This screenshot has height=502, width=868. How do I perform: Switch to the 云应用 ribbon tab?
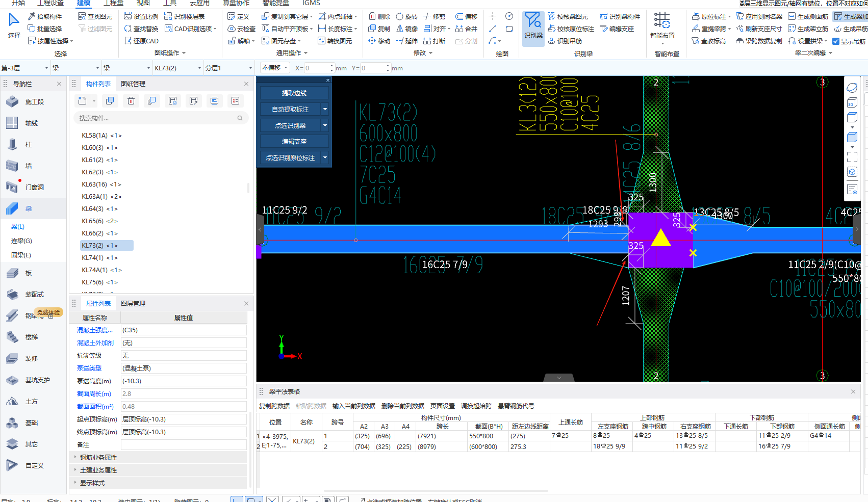pyautogui.click(x=199, y=3)
